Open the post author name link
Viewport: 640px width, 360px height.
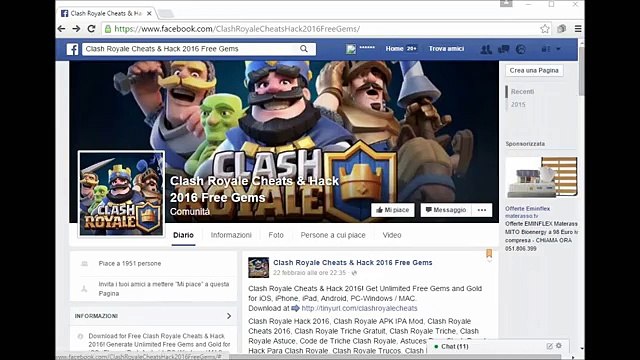pos(353,262)
